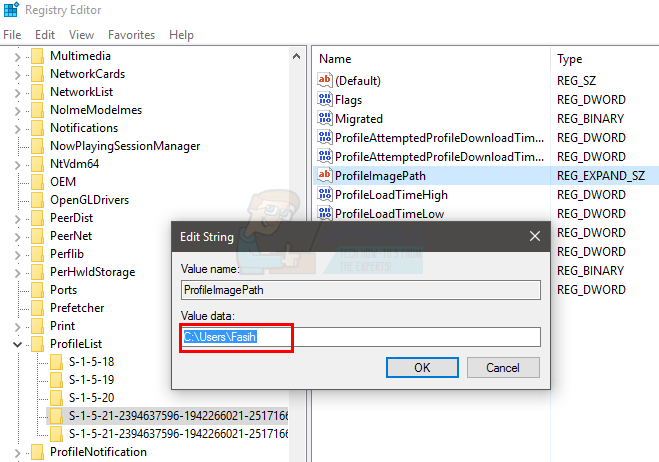Select the NoImeModeImes folder icon
659x462 pixels.
click(x=37, y=110)
